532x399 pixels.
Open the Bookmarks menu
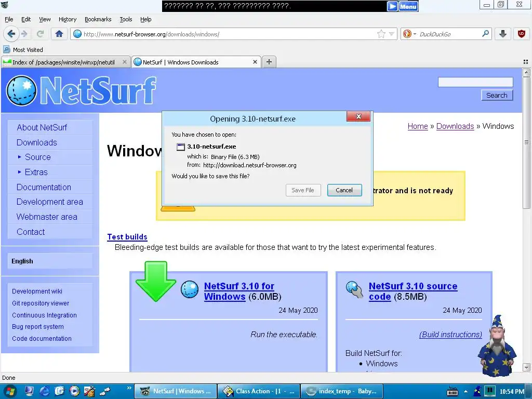[x=98, y=19]
